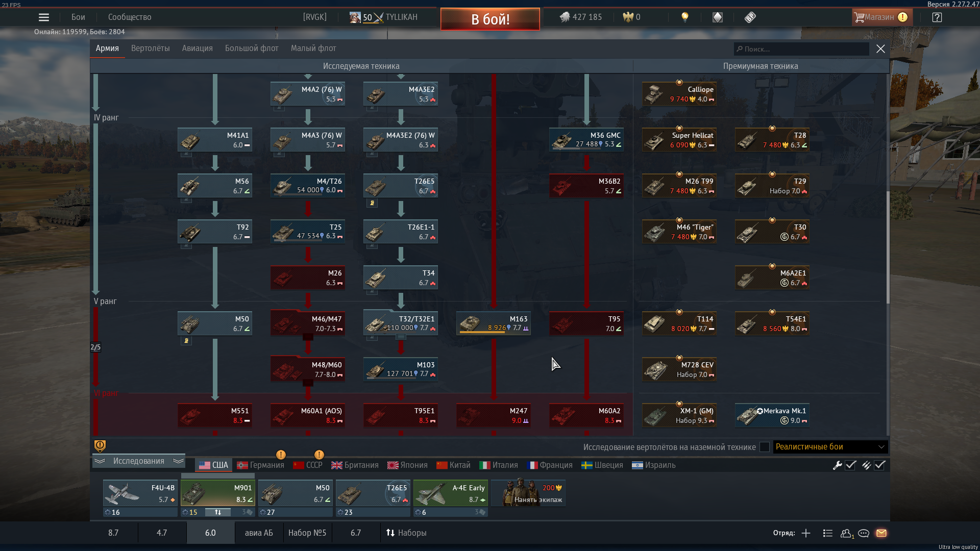
Task: Click the wrench auto-repair icon
Action: pyautogui.click(x=837, y=465)
